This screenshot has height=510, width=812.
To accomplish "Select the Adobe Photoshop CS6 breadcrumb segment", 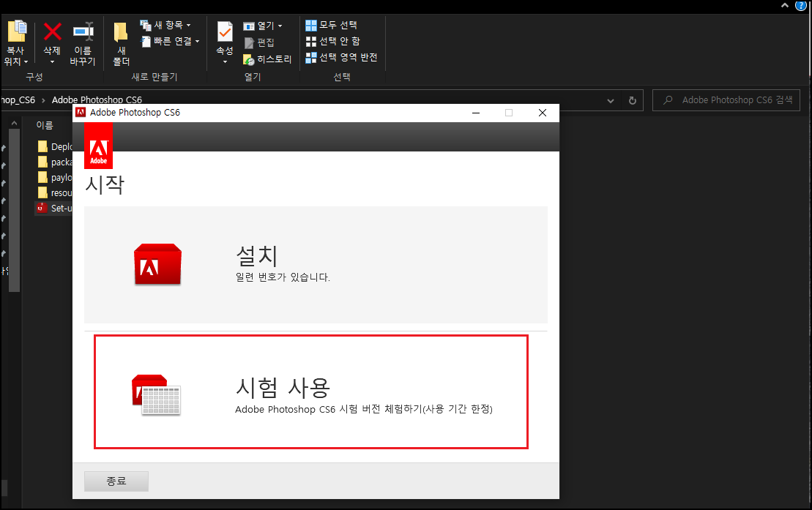I will [x=97, y=100].
